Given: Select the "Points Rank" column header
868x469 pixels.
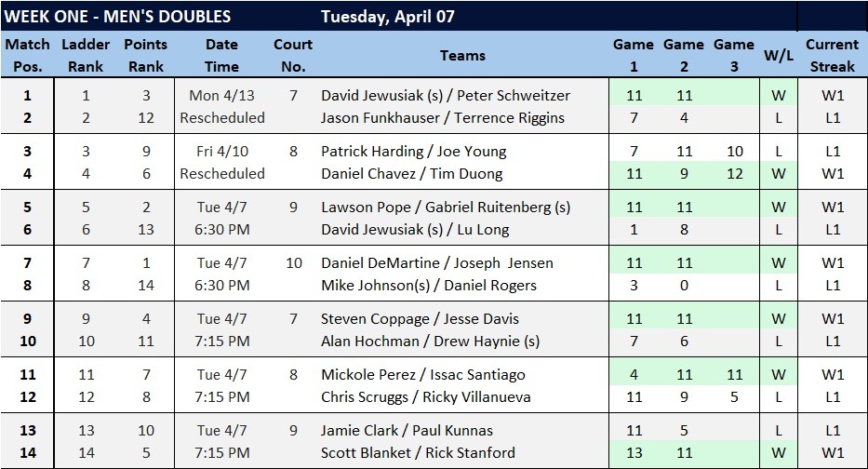Looking at the screenshot, I should 146,56.
